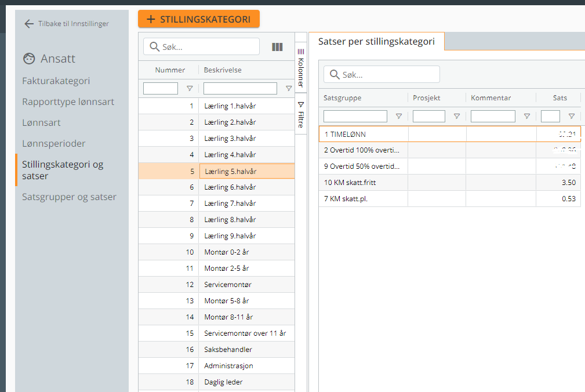This screenshot has width=585, height=392.
Task: Select row Servicemontør over 11 år
Action: 216,333
